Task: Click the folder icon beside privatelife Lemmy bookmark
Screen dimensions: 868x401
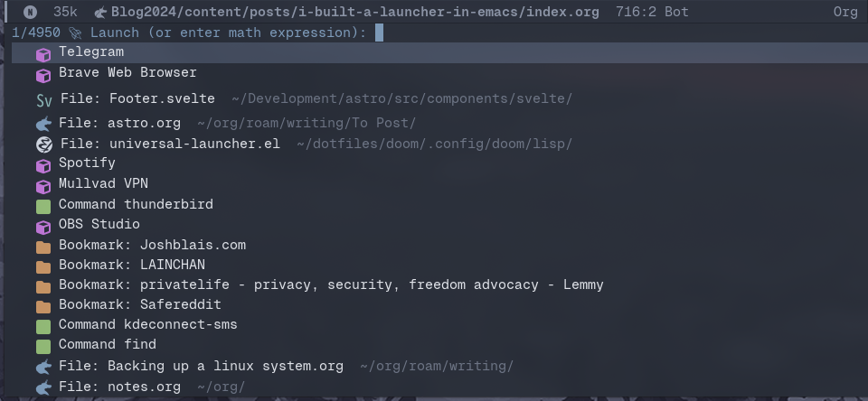Action: 43,287
